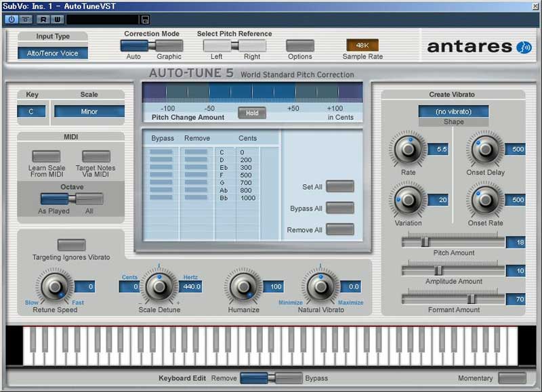Click the Scale Detune knob

pos(159,286)
